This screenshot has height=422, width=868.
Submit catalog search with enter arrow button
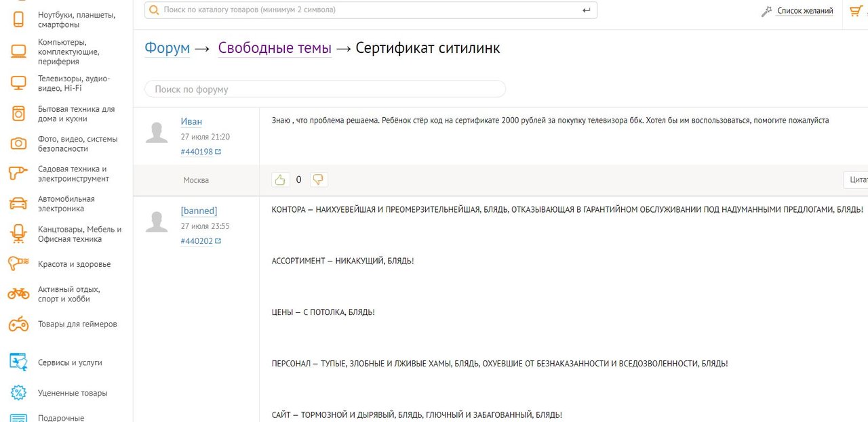point(587,10)
